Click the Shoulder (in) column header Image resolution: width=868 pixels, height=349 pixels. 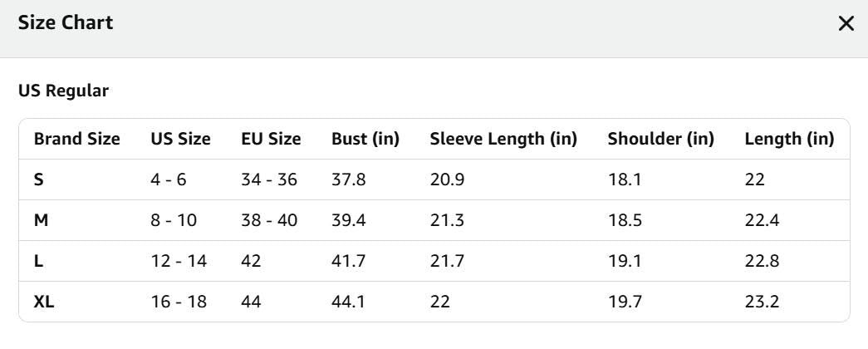pos(661,139)
